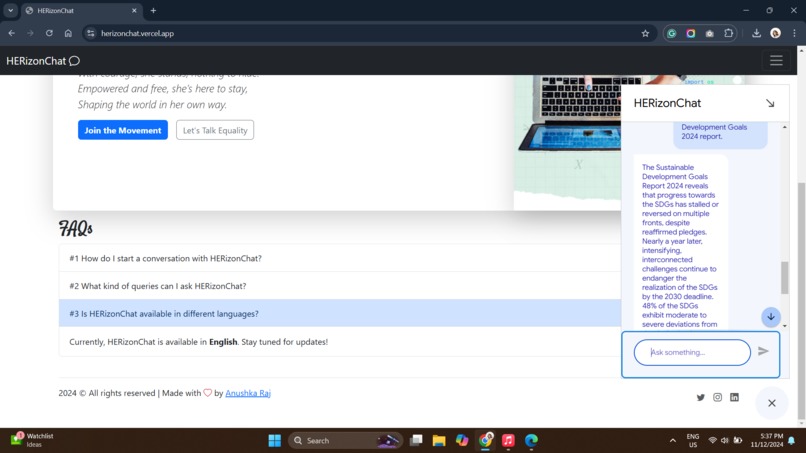The width and height of the screenshot is (806, 453).
Task: Close the chat widget with X button
Action: click(x=772, y=403)
